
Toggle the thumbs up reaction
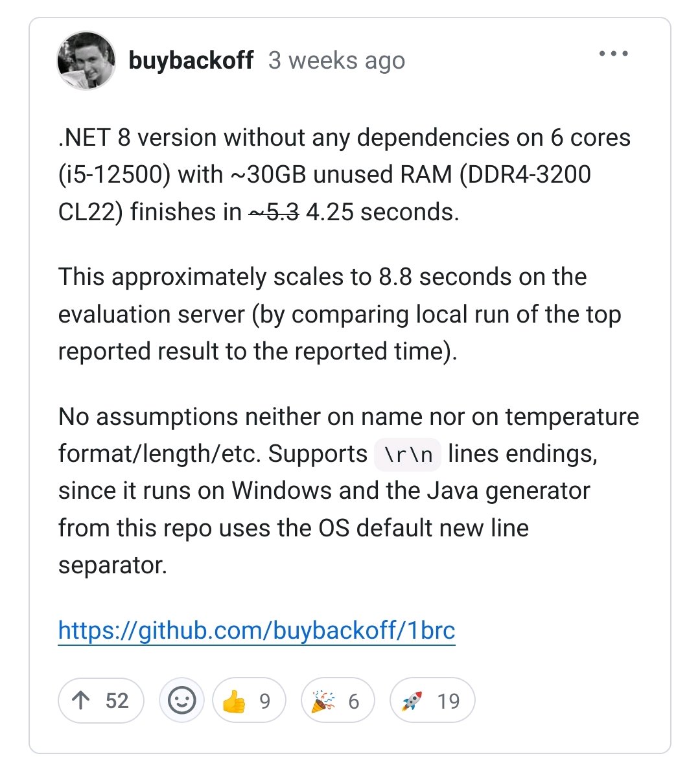(x=249, y=700)
